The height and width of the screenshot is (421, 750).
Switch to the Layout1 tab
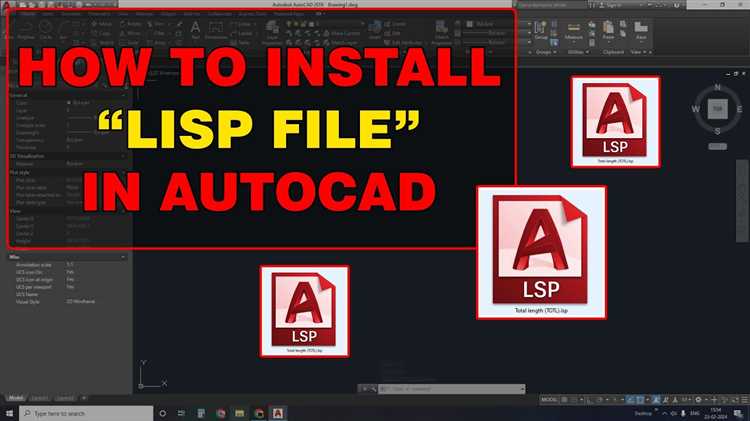[40, 398]
